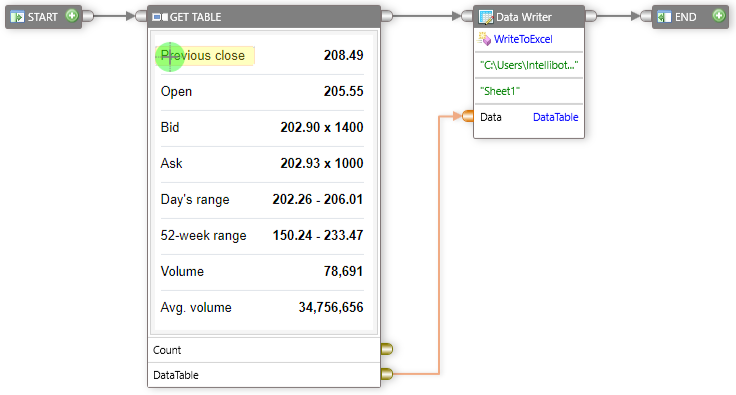The image size is (736, 395).
Task: Click the Open row label
Action: [x=176, y=91]
